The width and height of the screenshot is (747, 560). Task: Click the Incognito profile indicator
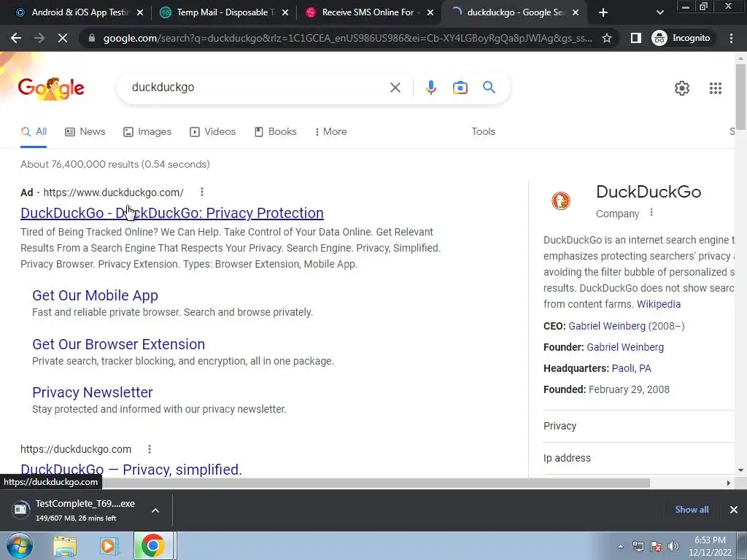[681, 38]
